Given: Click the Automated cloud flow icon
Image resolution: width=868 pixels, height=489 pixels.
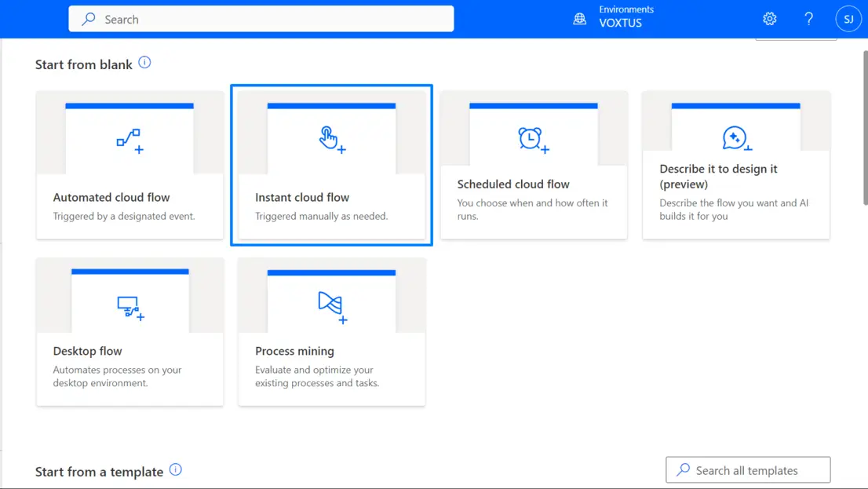Looking at the screenshot, I should 129,140.
